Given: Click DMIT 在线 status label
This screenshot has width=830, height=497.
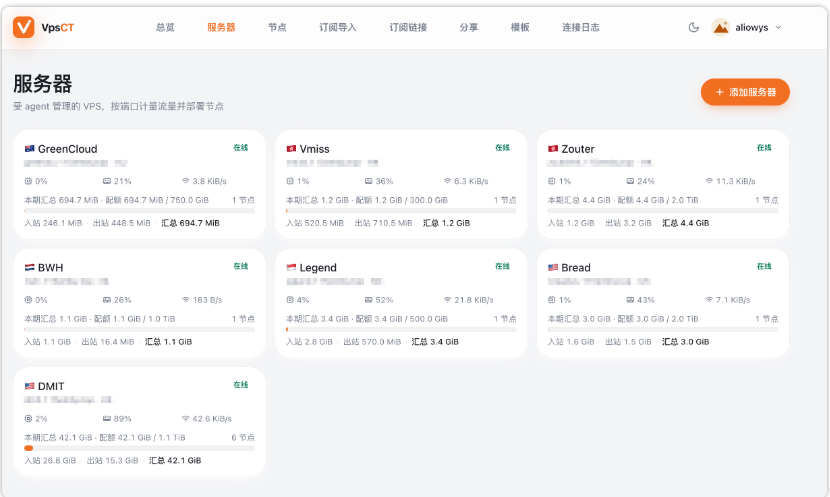Looking at the screenshot, I should point(241,385).
